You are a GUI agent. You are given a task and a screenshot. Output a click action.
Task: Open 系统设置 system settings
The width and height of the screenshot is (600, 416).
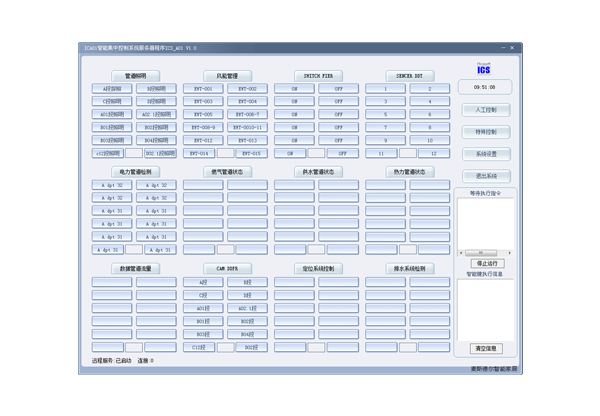point(485,154)
